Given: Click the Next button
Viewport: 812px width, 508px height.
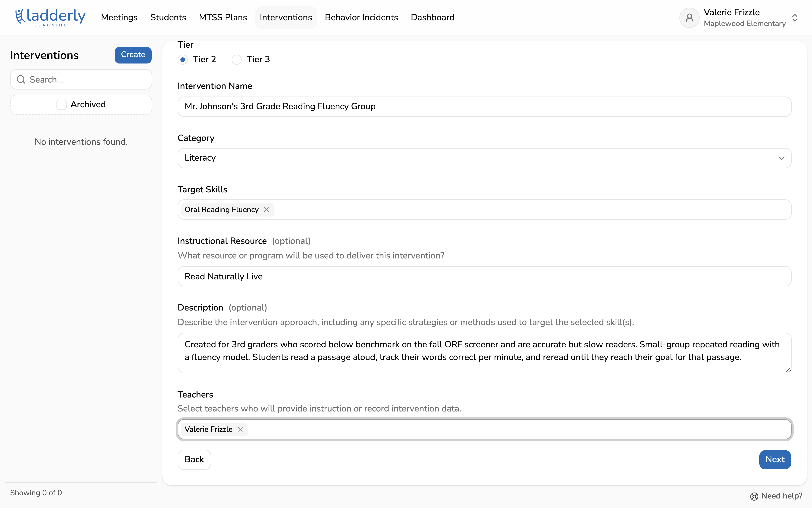Looking at the screenshot, I should click(x=775, y=459).
